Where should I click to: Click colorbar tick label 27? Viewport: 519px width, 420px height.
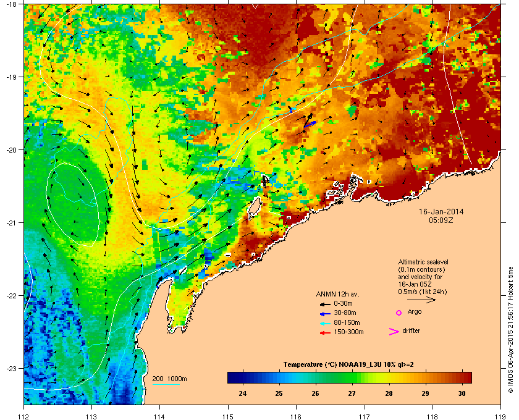[x=352, y=393]
